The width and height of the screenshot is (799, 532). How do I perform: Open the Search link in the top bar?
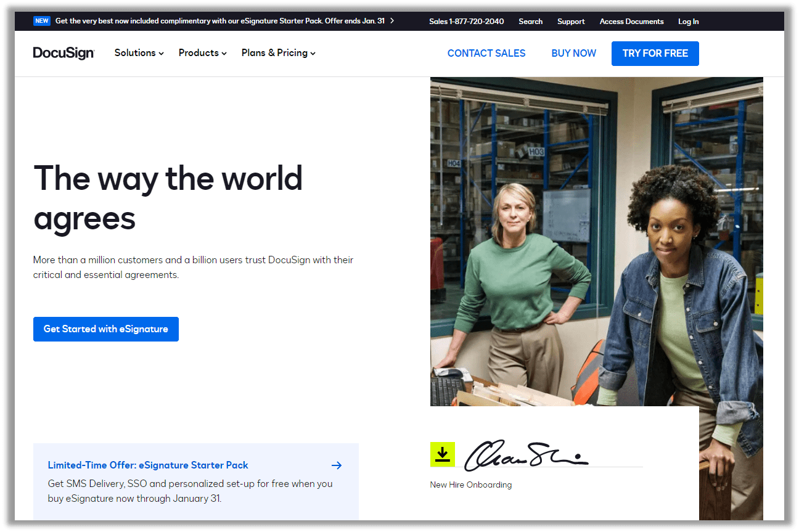click(530, 21)
